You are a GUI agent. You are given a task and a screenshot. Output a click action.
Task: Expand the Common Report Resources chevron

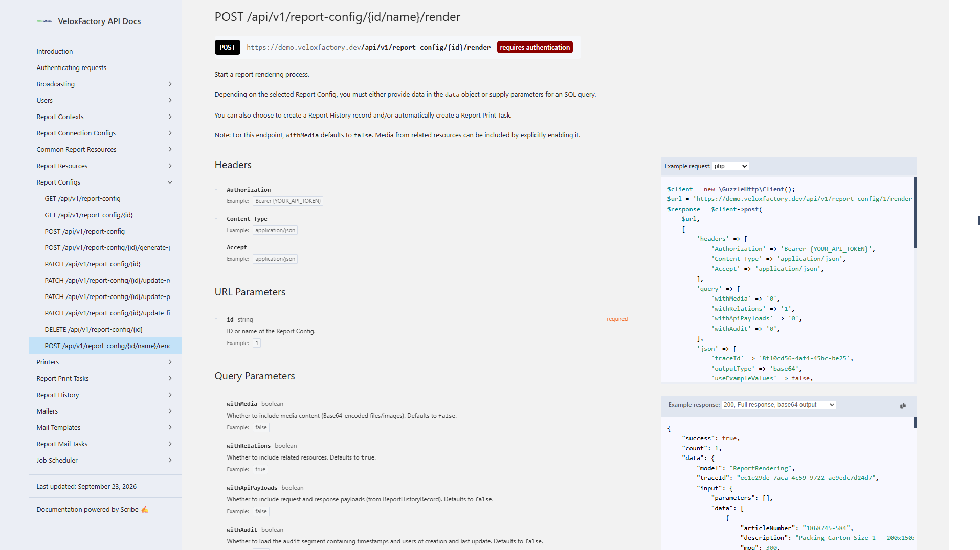(170, 149)
